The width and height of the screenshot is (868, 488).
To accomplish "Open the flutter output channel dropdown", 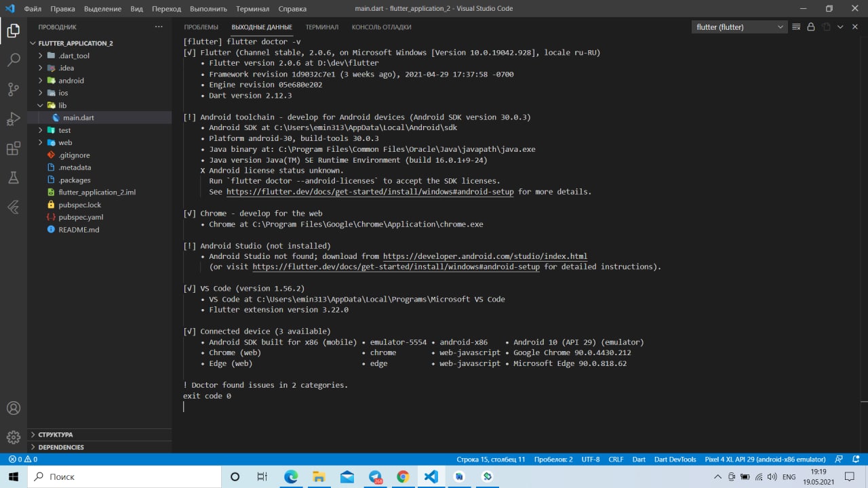I will pos(739,27).
